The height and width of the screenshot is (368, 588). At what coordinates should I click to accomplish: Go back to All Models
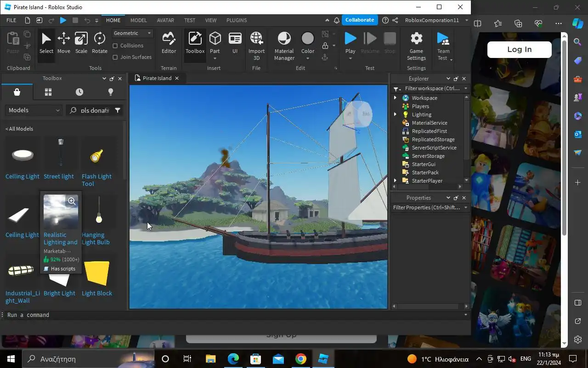(19, 129)
